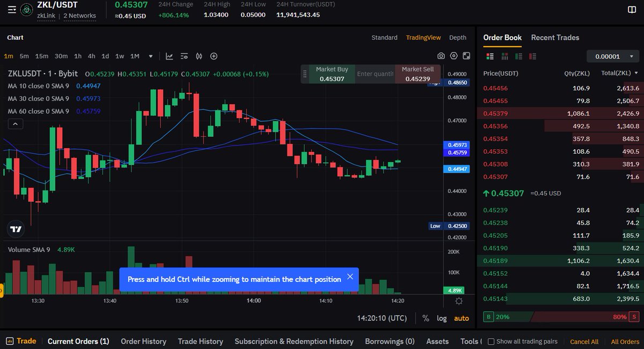Toggle percent scale on the chart
644x349 pixels.
pyautogui.click(x=426, y=318)
